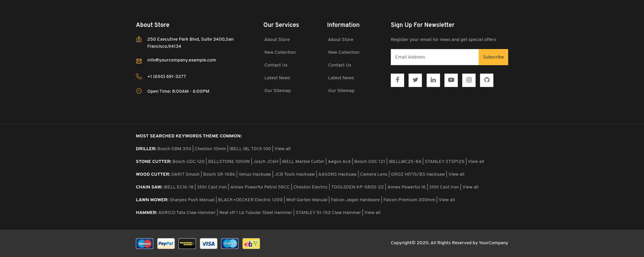View all Hammer keywords

pyautogui.click(x=372, y=213)
